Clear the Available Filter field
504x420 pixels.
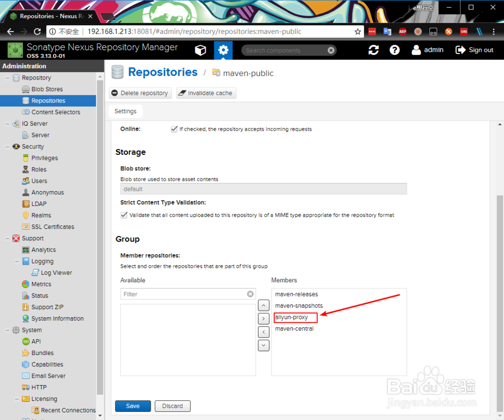click(250, 294)
